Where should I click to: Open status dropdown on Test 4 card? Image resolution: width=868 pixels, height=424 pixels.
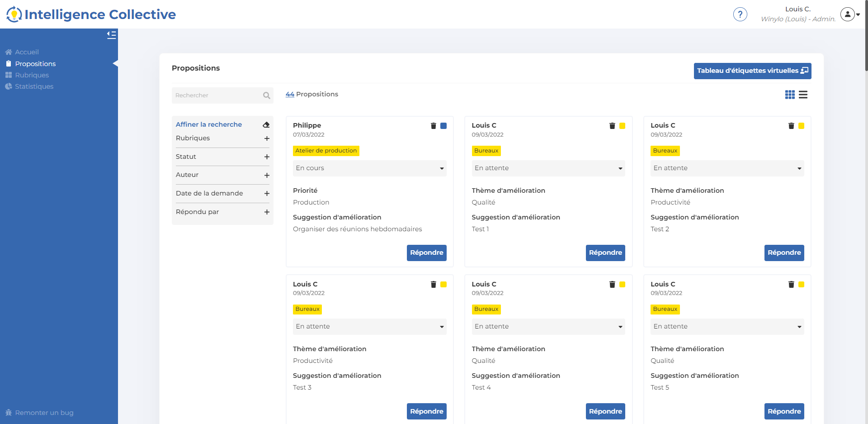548,327
